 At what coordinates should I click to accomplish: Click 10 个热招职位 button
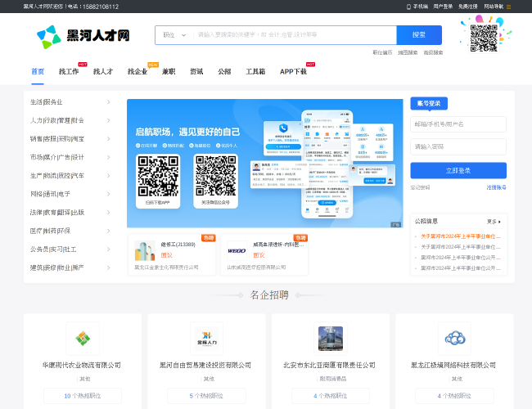pyautogui.click(x=83, y=396)
